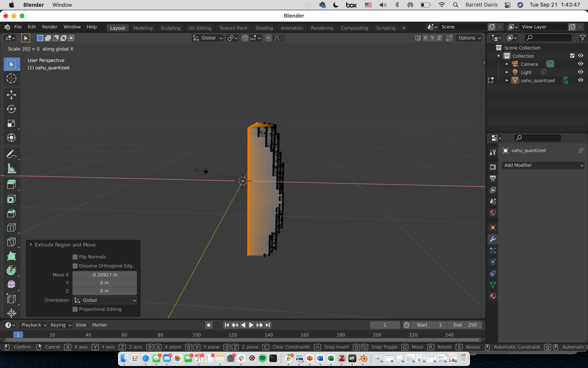Open Particles properties tab
This screenshot has width=588, height=368.
click(x=493, y=250)
